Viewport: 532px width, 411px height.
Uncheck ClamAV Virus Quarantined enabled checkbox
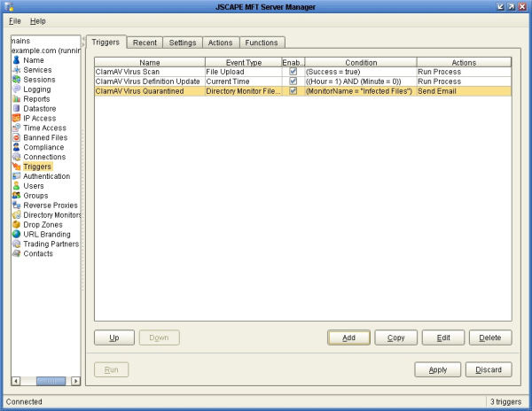[293, 91]
